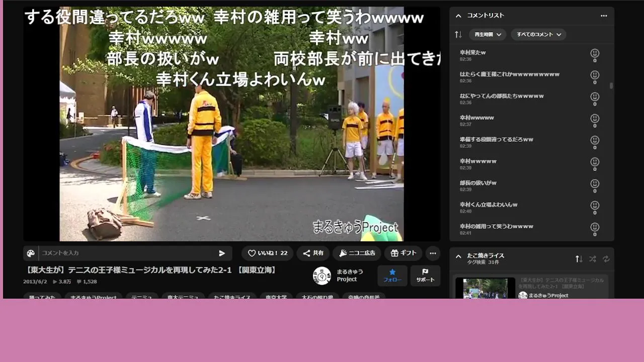The image size is (644, 362).
Task: Open the まるきゅうProject tag
Action: pyautogui.click(x=93, y=297)
